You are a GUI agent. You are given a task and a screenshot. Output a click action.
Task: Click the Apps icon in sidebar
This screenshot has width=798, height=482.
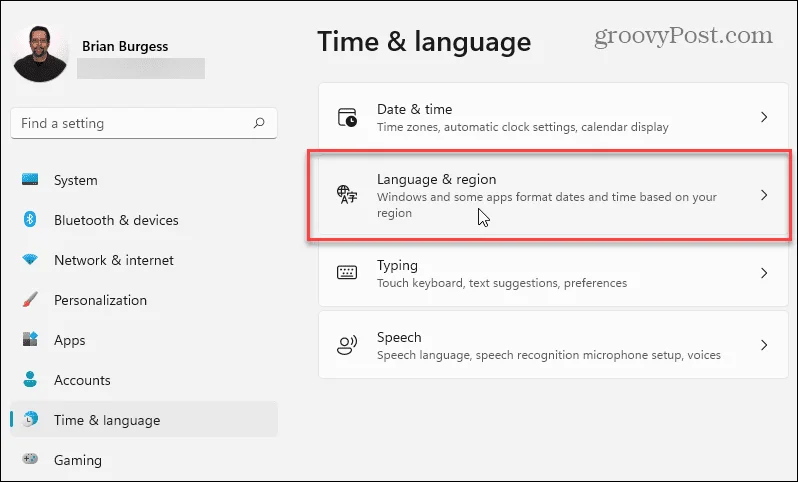point(30,339)
